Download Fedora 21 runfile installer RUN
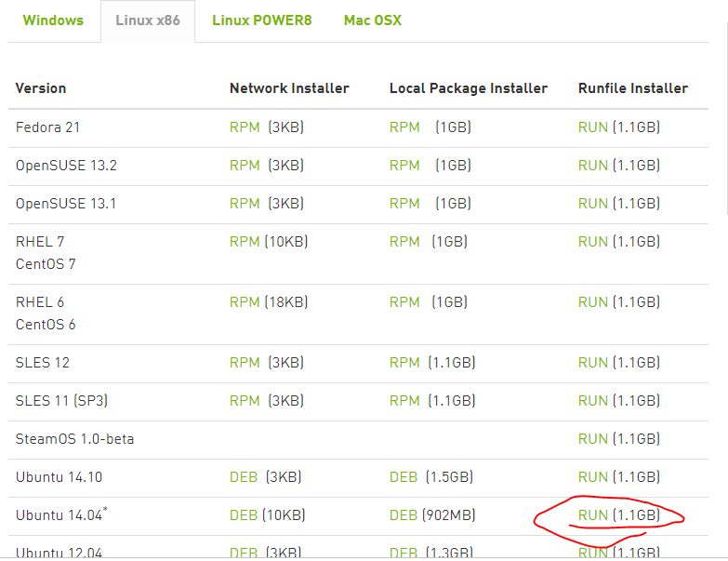Screen dimensions: 728x561 click(593, 127)
